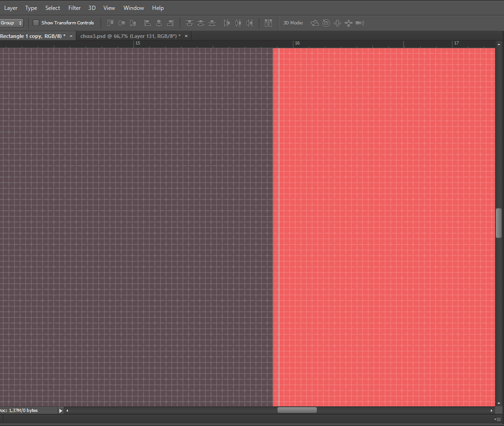Click Align vertical centers icon

click(x=122, y=23)
